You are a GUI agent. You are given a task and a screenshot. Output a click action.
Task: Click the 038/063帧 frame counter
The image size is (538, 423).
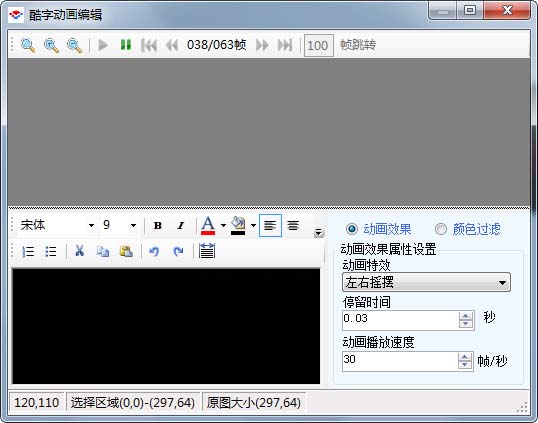[x=217, y=45]
